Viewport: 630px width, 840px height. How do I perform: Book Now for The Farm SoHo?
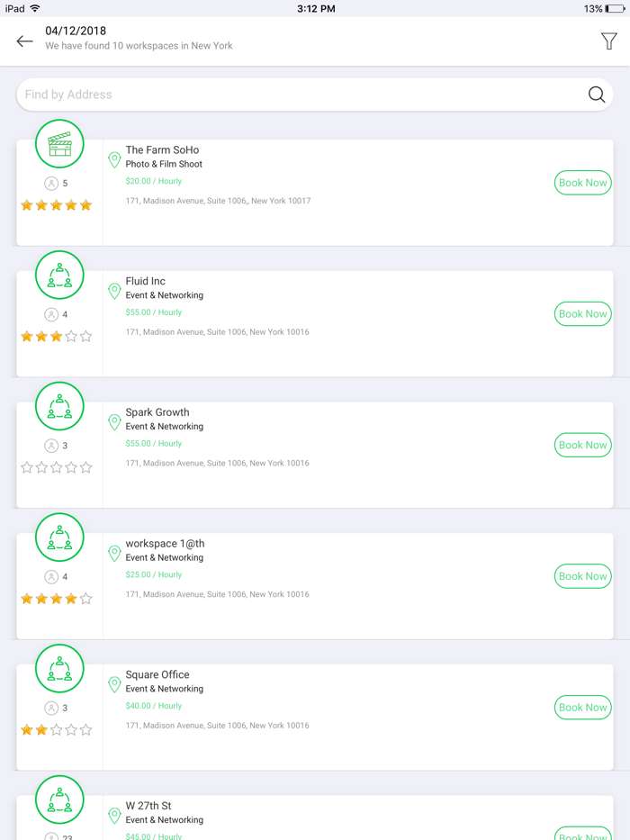(582, 182)
